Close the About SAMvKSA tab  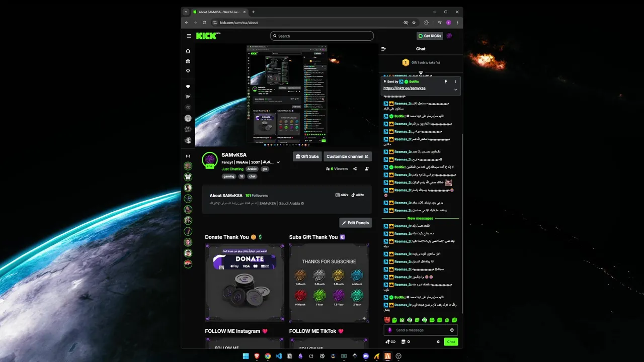coord(245,12)
